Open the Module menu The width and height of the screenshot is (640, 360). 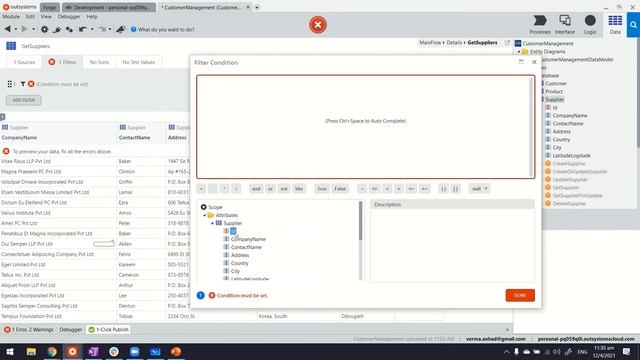pos(11,16)
